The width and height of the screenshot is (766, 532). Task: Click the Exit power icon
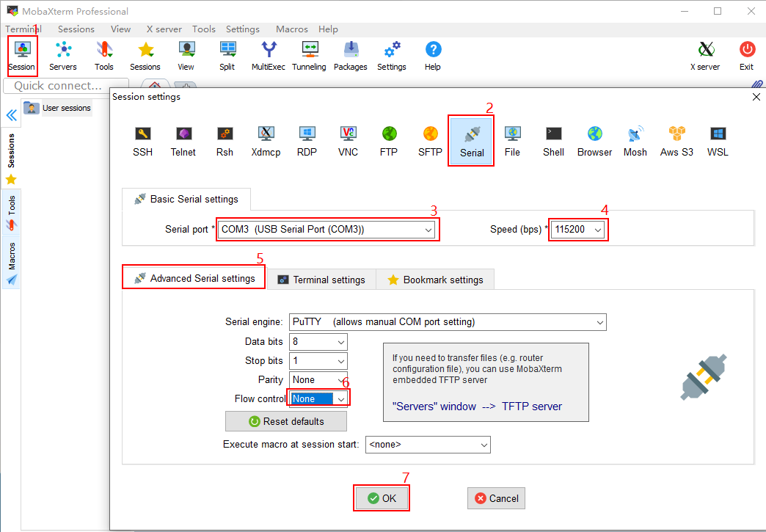pyautogui.click(x=746, y=57)
